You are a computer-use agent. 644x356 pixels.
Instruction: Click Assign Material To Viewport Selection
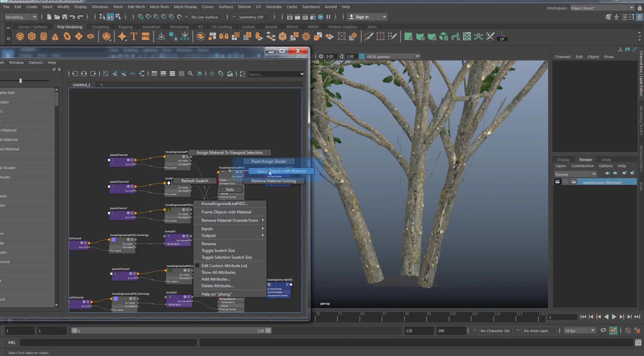click(x=230, y=152)
